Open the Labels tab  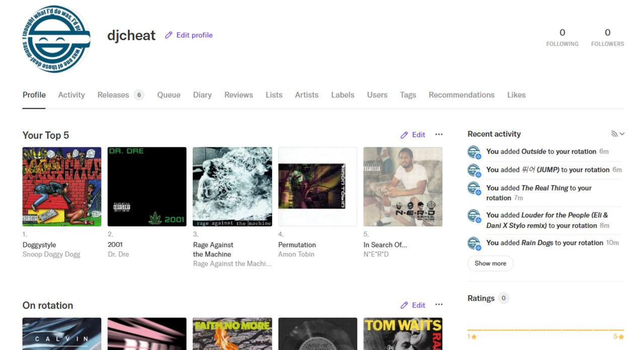[x=343, y=95]
